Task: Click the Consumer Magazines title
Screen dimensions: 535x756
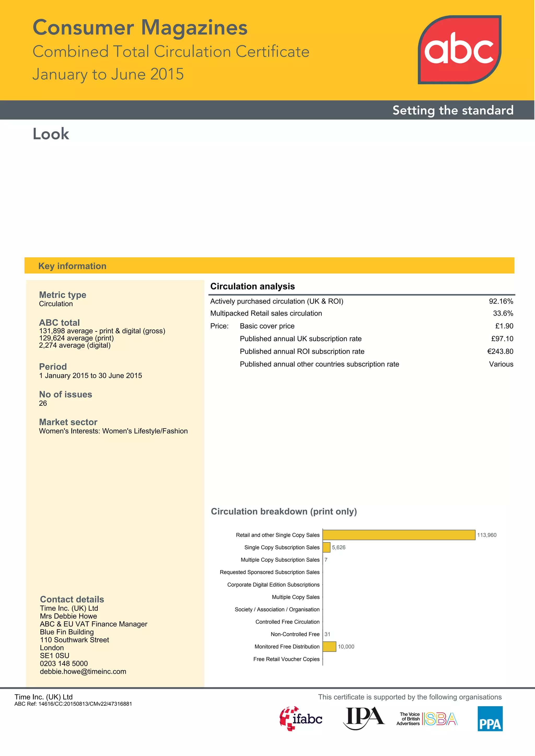Action: click(x=140, y=27)
